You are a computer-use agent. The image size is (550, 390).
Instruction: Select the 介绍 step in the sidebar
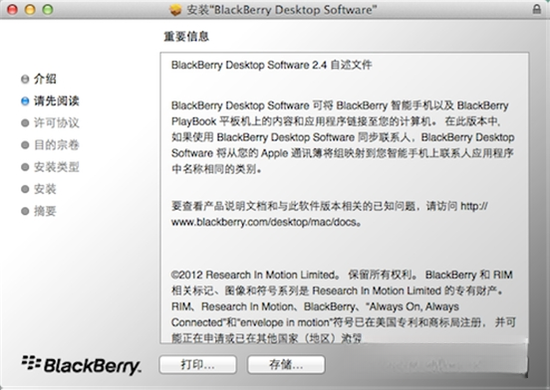coord(45,79)
